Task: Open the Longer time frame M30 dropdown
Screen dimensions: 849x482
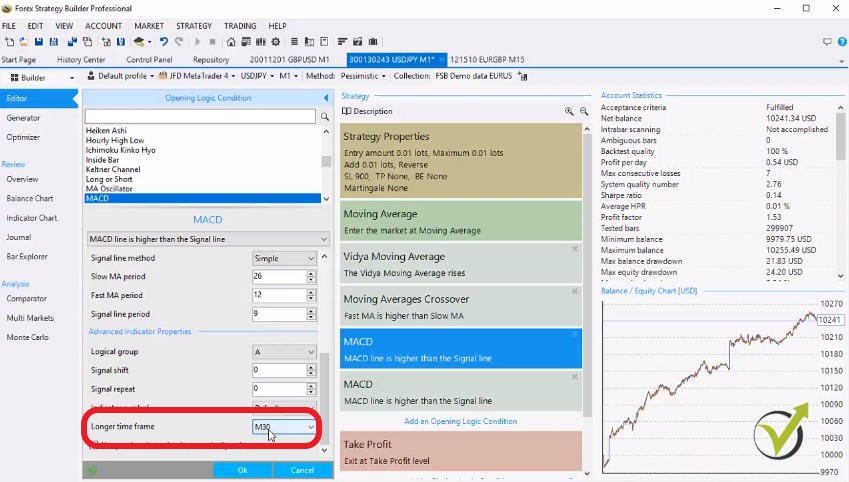Action: pos(284,427)
